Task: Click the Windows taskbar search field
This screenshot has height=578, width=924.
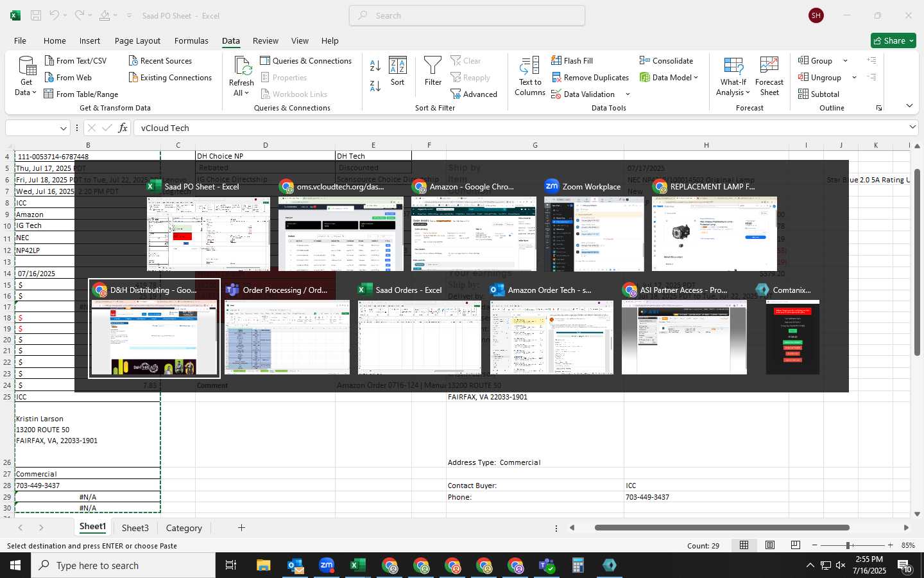Action: pos(123,565)
